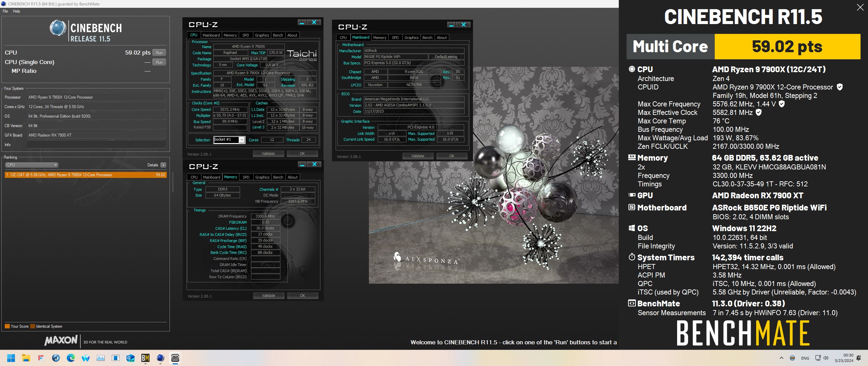868x366 pixels.
Task: Click Validate in CPU-Z Memory window
Action: click(x=269, y=296)
